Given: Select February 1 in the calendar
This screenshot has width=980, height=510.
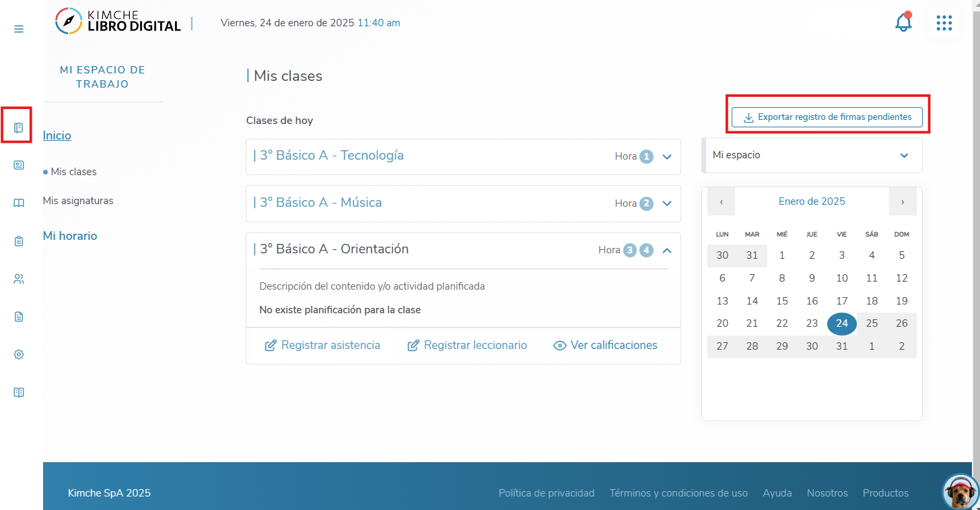Looking at the screenshot, I should point(872,346).
